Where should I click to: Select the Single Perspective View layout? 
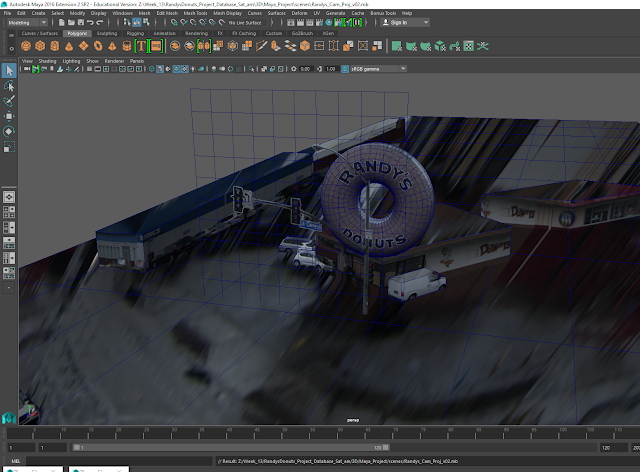point(9,197)
